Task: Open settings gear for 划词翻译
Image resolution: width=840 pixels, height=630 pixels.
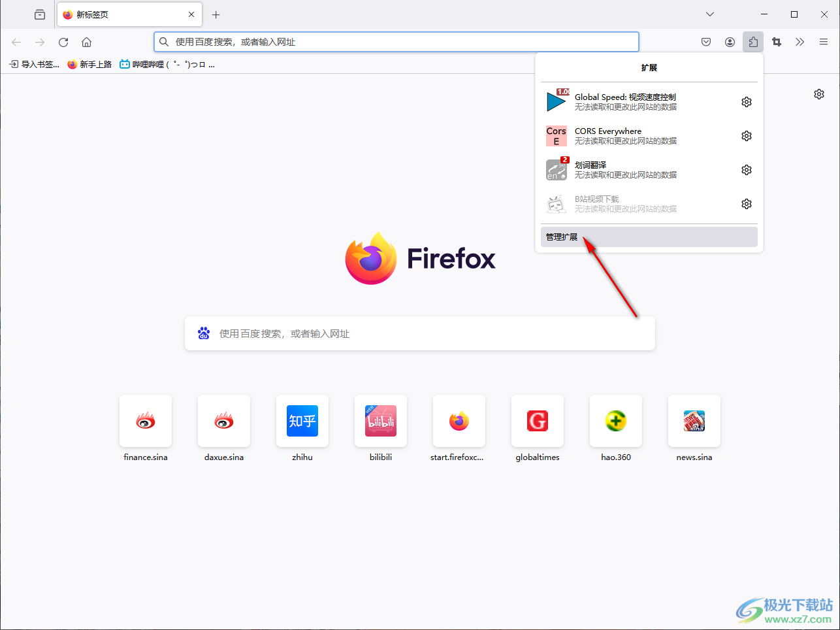Action: 747,170
